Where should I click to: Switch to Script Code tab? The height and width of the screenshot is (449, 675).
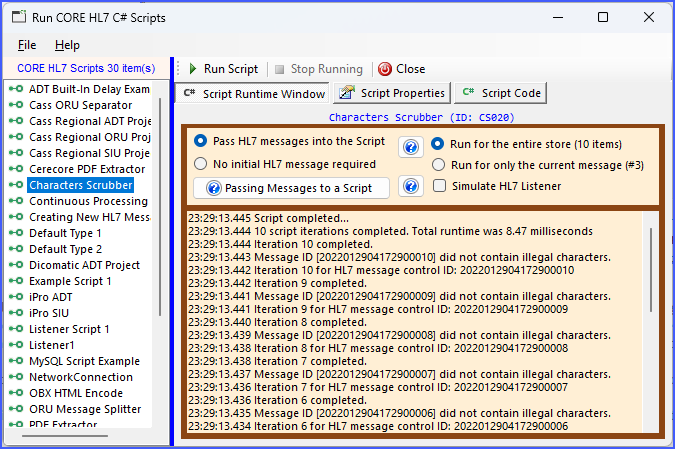[501, 93]
